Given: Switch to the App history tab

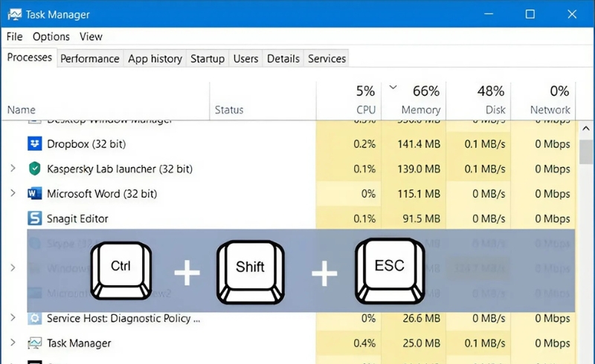Looking at the screenshot, I should pyautogui.click(x=155, y=59).
